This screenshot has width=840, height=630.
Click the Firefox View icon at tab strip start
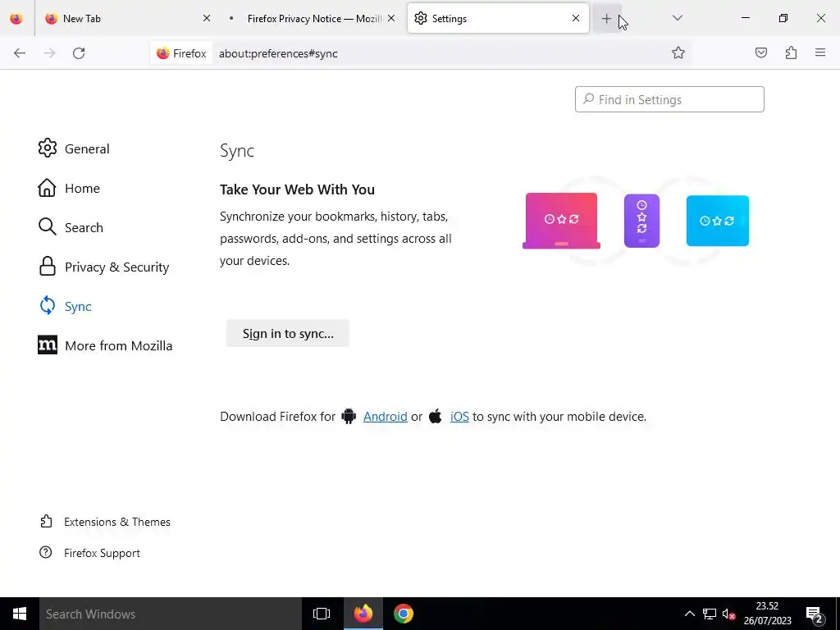click(x=16, y=18)
